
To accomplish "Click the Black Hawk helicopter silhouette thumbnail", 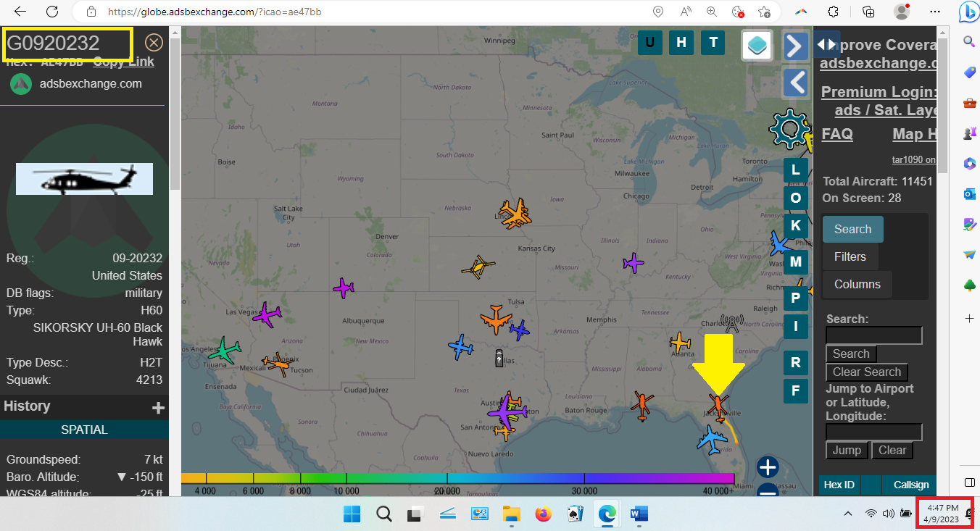I will point(84,179).
